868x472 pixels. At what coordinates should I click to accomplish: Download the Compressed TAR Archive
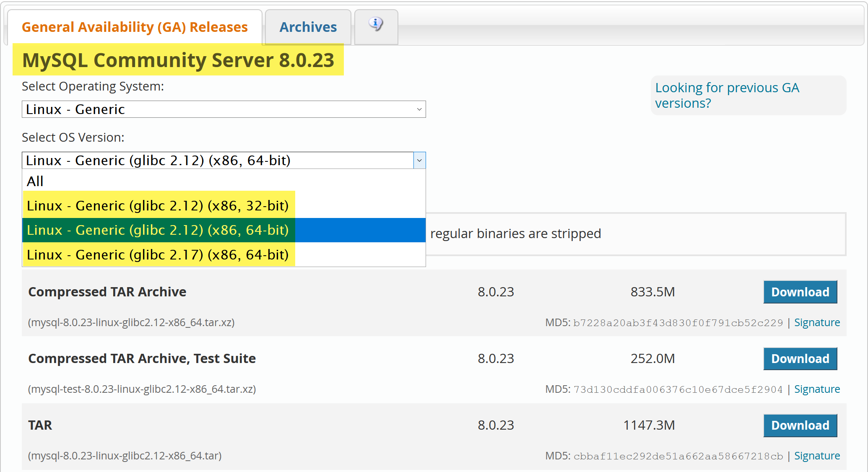800,292
